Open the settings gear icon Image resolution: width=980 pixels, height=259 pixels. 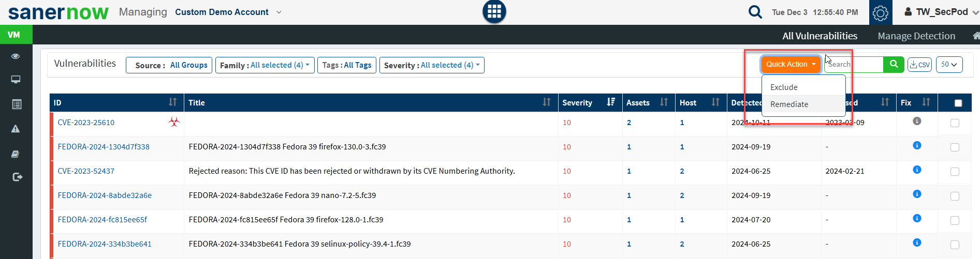(880, 12)
